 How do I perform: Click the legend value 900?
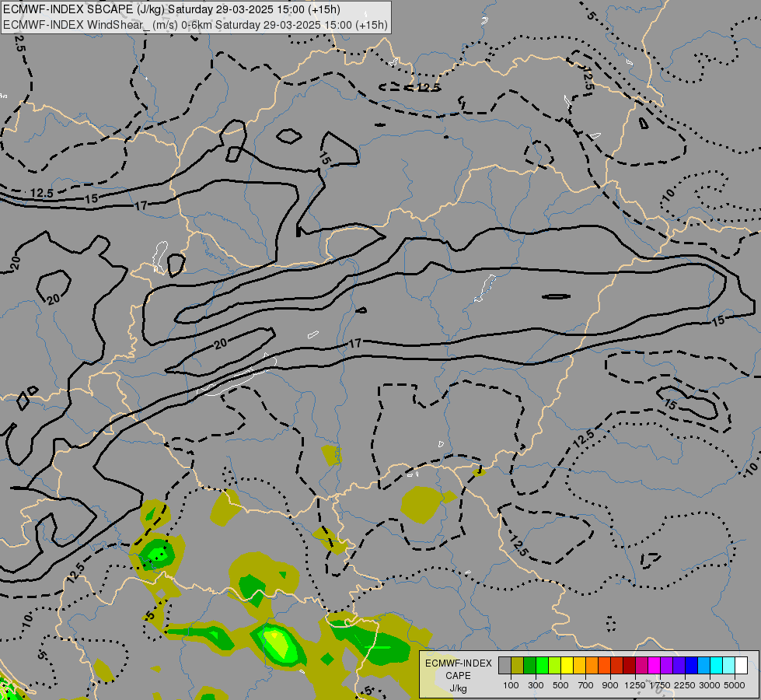(610, 685)
